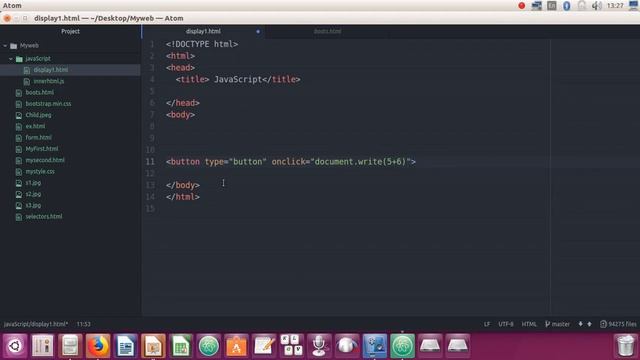Open s1.jpg image file
This screenshot has height=360, width=640.
point(33,183)
